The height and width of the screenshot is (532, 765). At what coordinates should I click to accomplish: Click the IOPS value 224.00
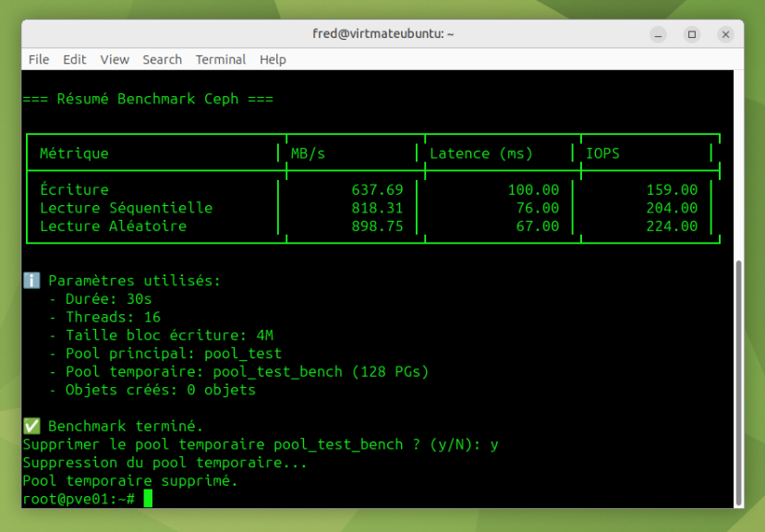point(672,225)
